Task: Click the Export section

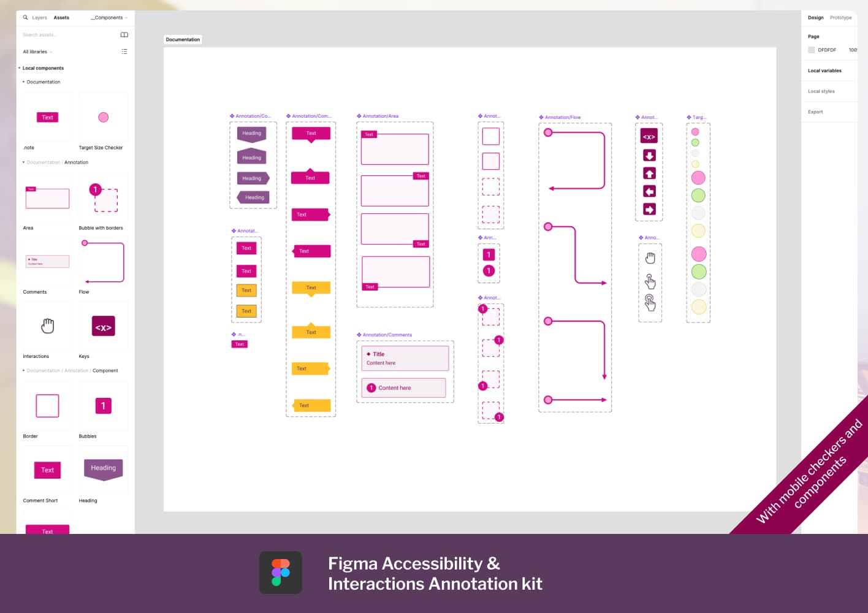Action: click(815, 112)
